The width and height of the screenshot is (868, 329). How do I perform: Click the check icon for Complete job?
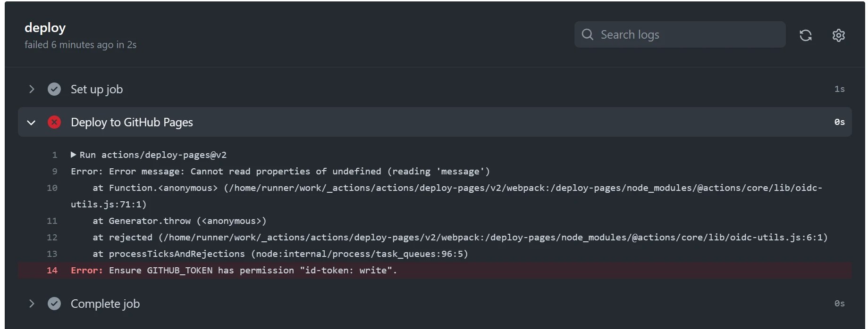pyautogui.click(x=54, y=304)
